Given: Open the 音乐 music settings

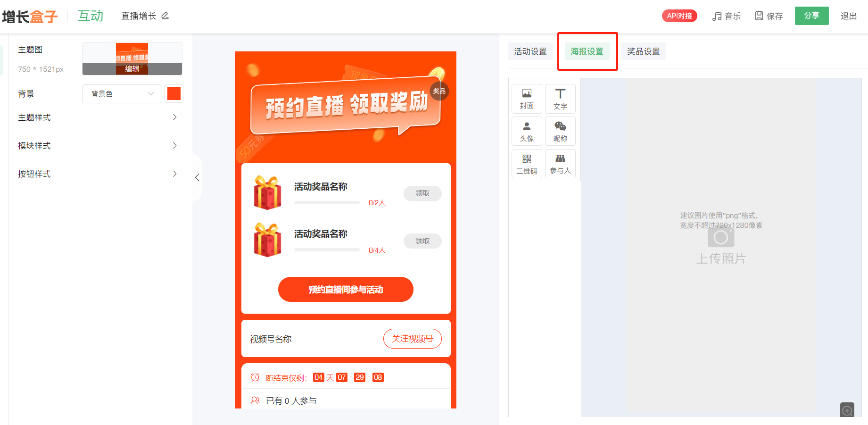Looking at the screenshot, I should pos(726,16).
